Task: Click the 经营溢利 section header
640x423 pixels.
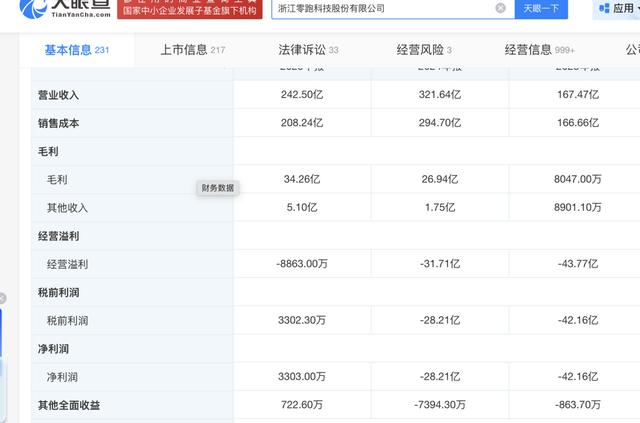Action: click(x=58, y=236)
